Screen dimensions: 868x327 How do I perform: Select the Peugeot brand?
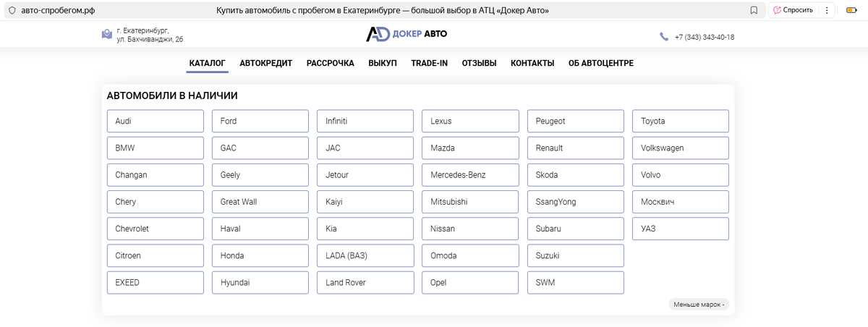(576, 121)
